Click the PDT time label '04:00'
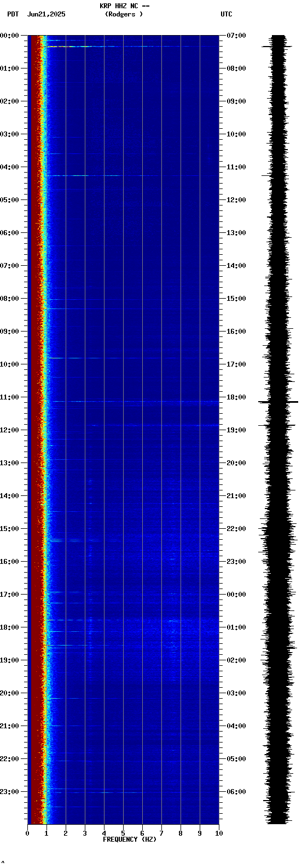Image resolution: width=302 pixels, height=868 pixels. (x=9, y=167)
